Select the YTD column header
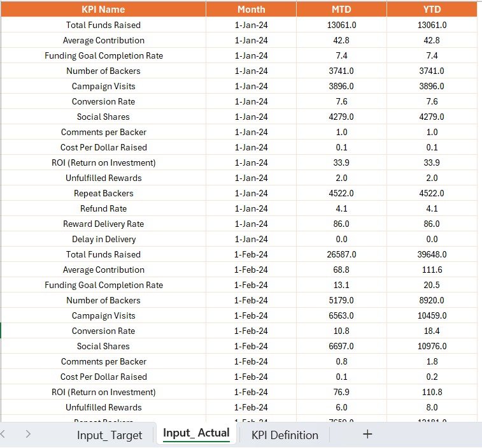Screen dimensions: 482x448 click(x=432, y=9)
